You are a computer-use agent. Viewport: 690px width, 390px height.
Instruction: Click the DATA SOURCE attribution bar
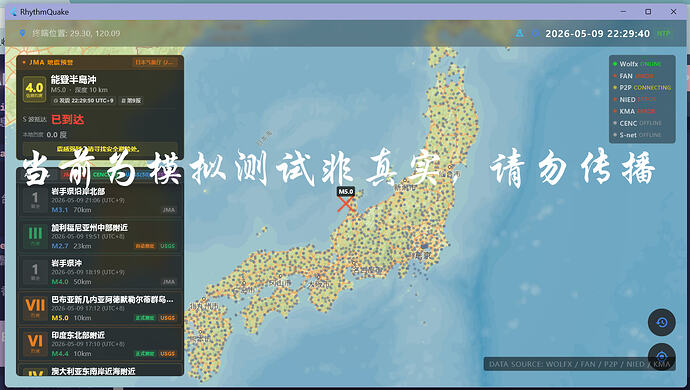pyautogui.click(x=579, y=364)
